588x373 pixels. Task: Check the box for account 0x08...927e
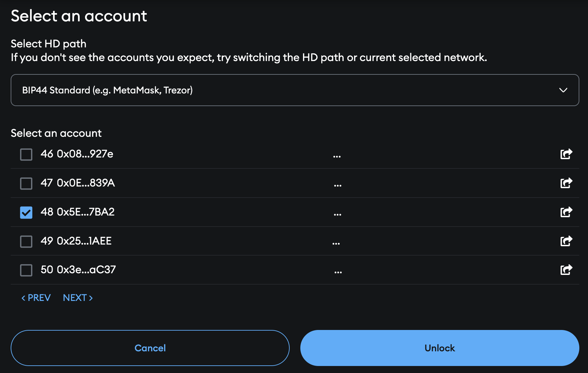click(x=26, y=154)
